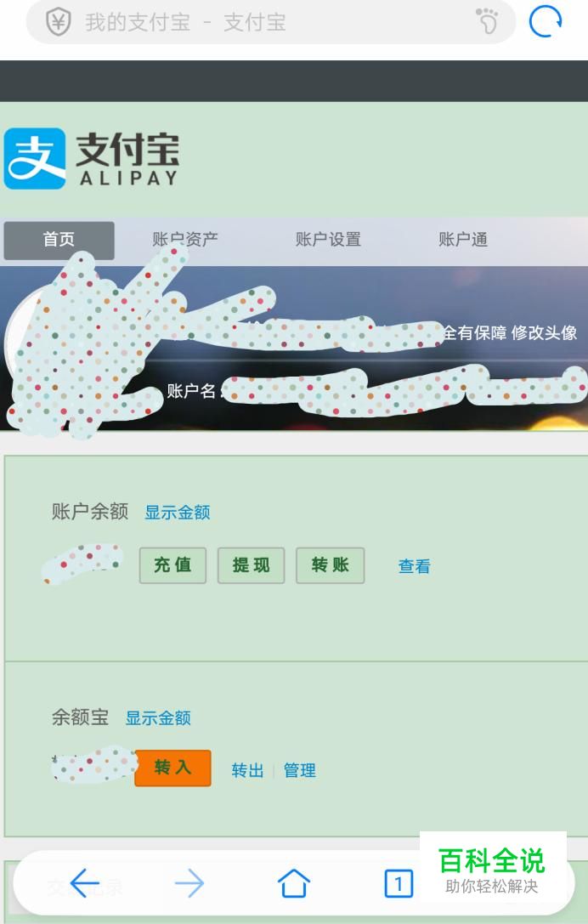
Task: Click the Alipay logo
Action: coord(92,158)
